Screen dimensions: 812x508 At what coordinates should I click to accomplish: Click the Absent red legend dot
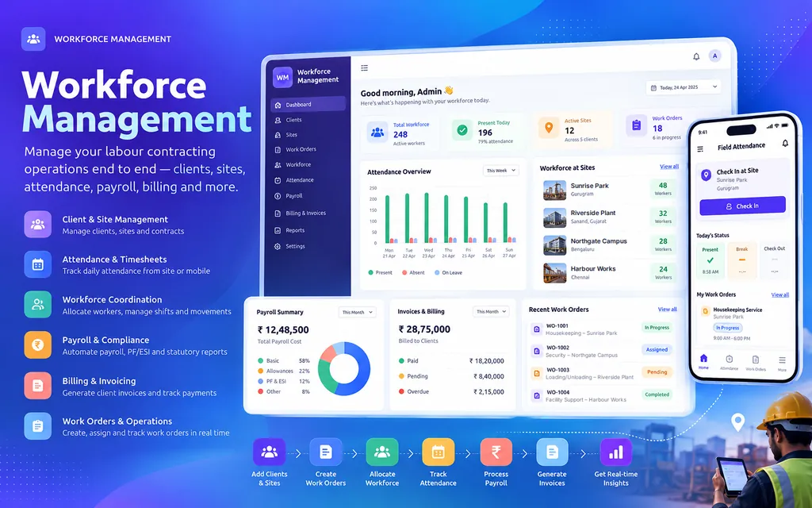(x=404, y=272)
